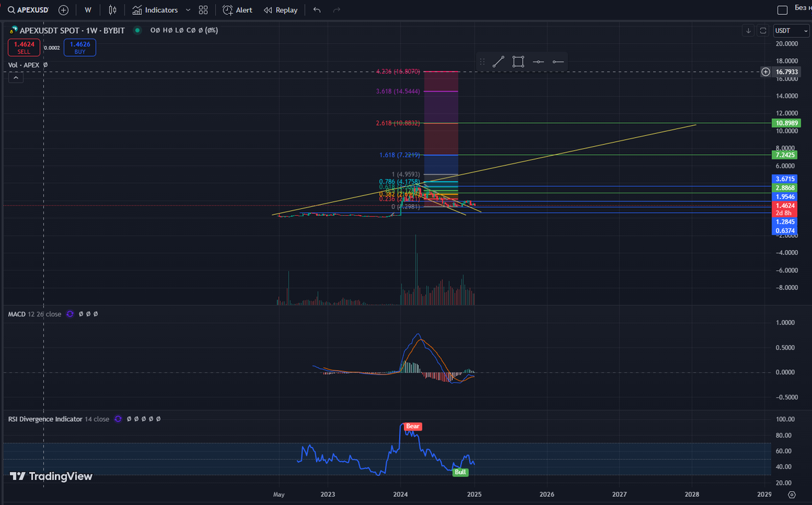
Task: Click the green market status dot
Action: tap(138, 30)
